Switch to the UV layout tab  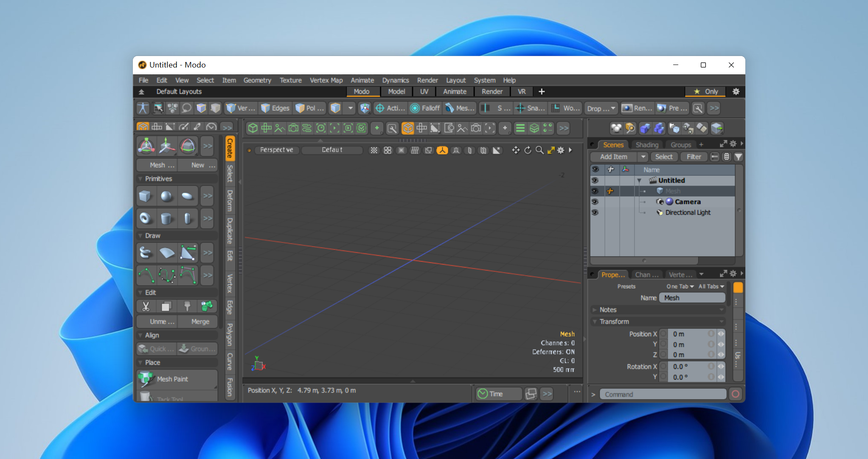[x=424, y=91]
